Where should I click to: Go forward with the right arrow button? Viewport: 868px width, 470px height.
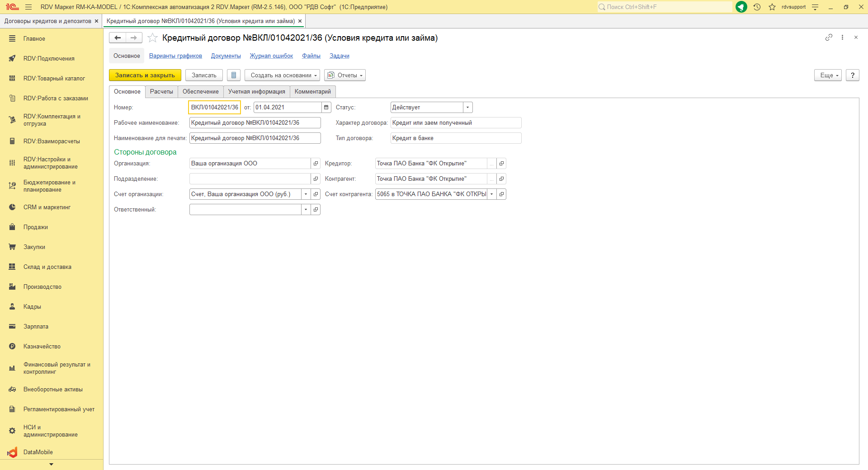pos(134,38)
